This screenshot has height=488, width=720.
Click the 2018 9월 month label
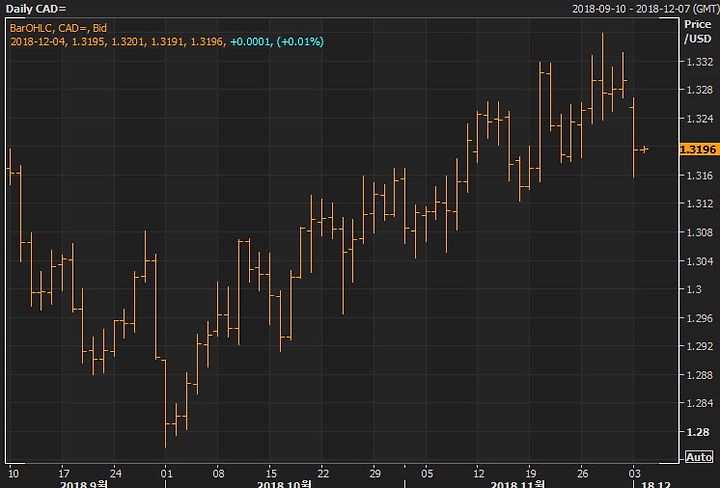coord(84,484)
